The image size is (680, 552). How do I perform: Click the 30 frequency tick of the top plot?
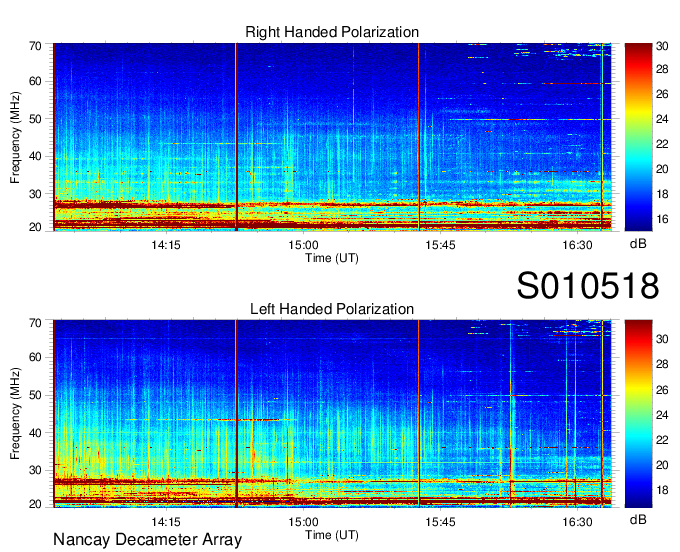pos(35,194)
